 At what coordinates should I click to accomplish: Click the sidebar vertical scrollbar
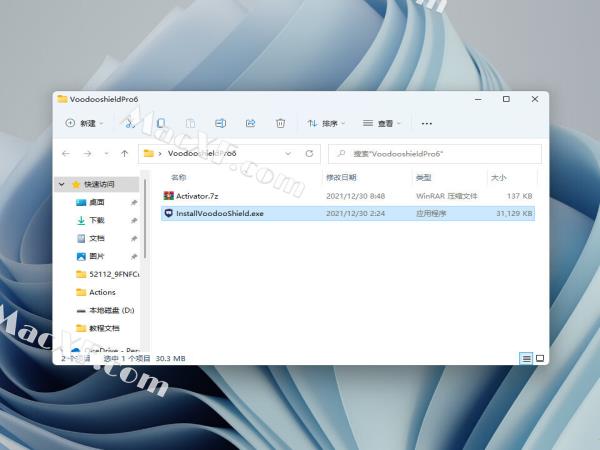pos(145,218)
